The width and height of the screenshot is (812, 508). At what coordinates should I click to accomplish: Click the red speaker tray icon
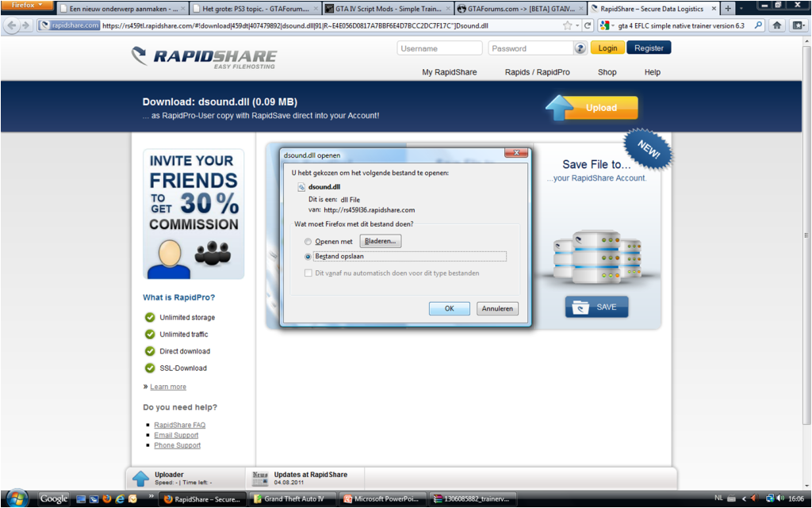click(x=754, y=498)
